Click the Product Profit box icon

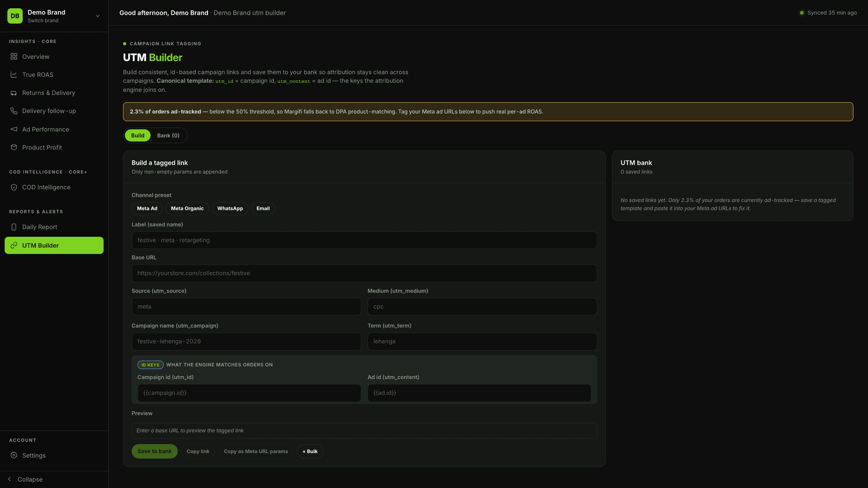[x=14, y=147]
